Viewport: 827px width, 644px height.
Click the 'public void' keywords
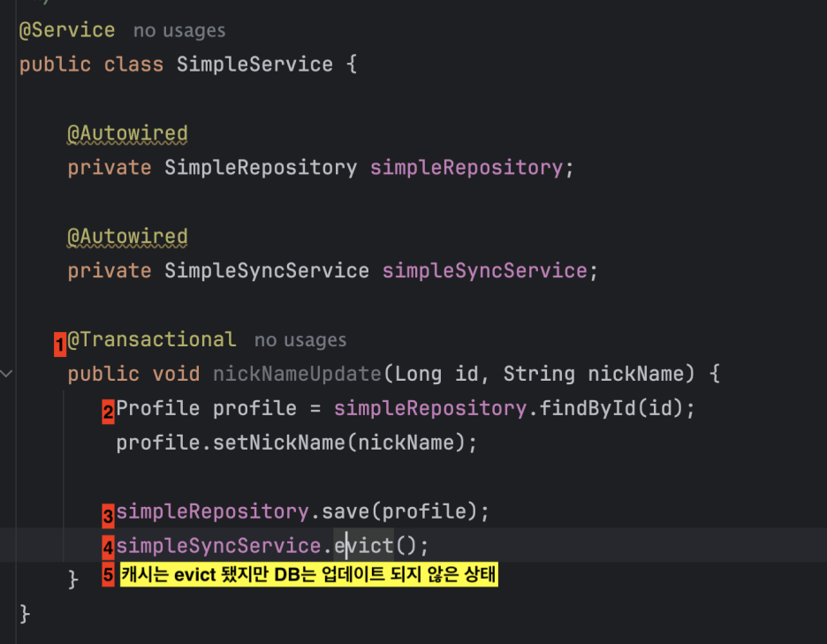tap(134, 374)
